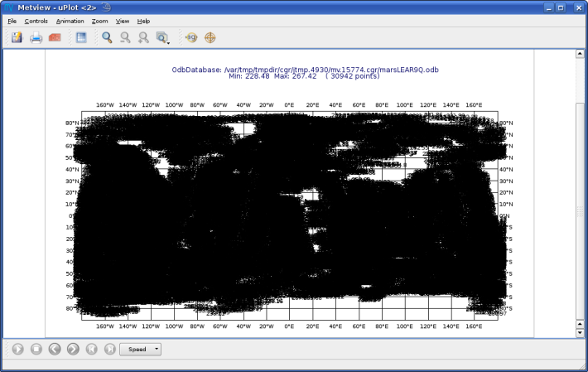This screenshot has width=588, height=372.
Task: Go to next animation frame
Action: [x=73, y=349]
